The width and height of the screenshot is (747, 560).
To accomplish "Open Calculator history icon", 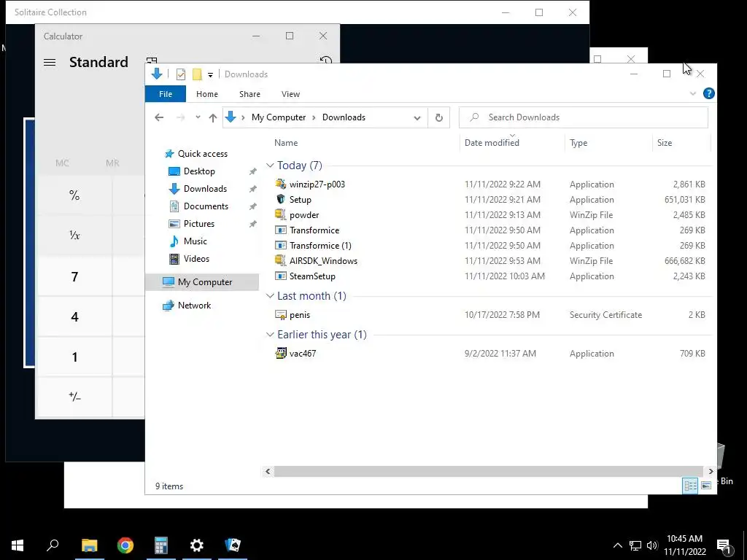I will coord(326,60).
